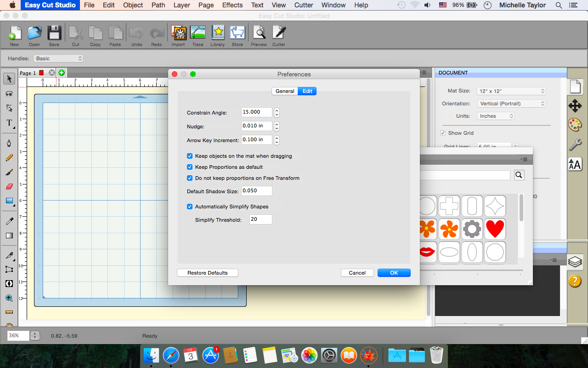Toggle the Show Grid option
The image size is (588, 368).
click(x=442, y=133)
